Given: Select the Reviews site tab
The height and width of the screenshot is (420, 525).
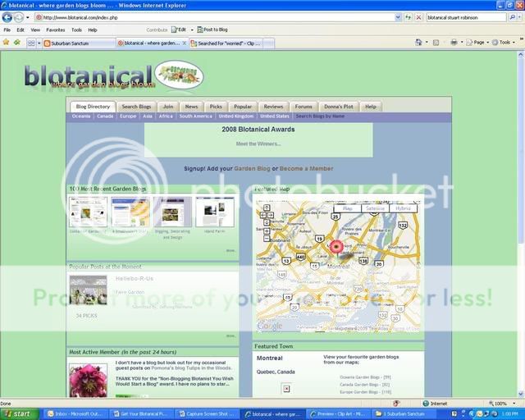Looking at the screenshot, I should tap(273, 107).
